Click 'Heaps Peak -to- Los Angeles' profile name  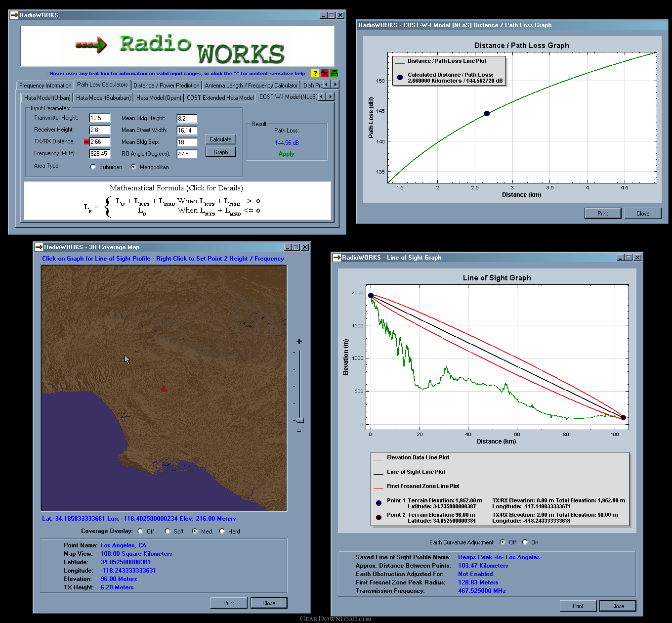[x=499, y=557]
